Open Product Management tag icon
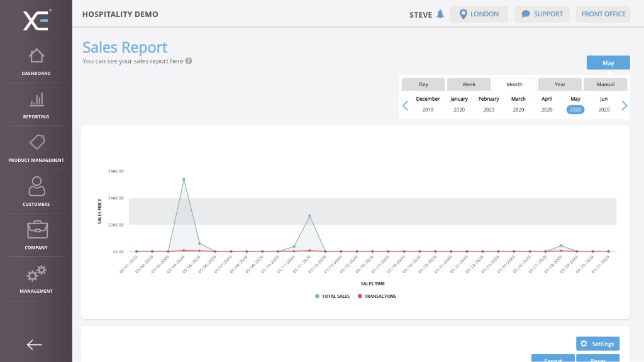 tap(36, 143)
